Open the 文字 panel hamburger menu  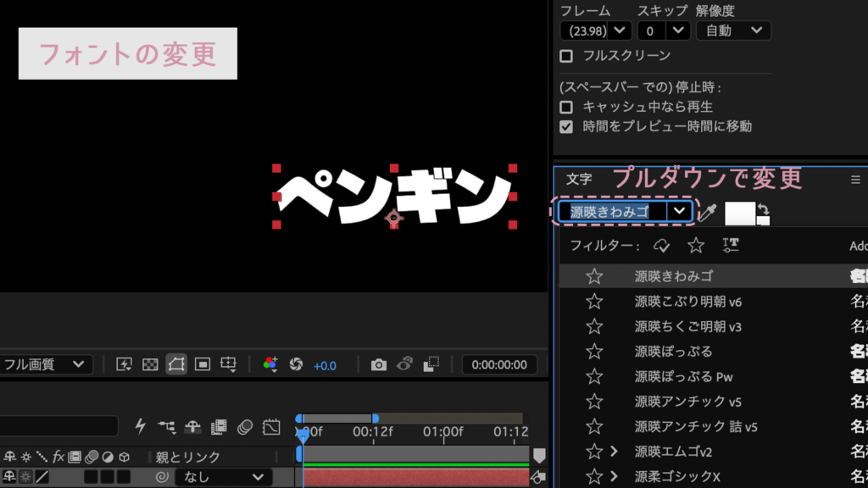click(x=855, y=180)
